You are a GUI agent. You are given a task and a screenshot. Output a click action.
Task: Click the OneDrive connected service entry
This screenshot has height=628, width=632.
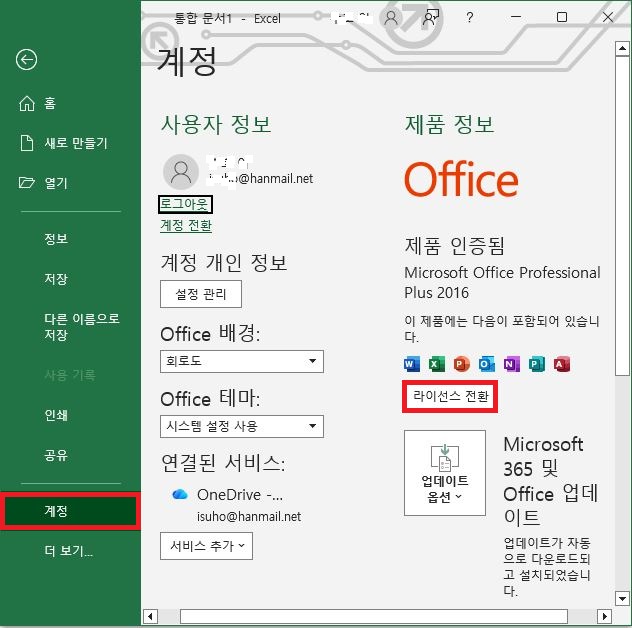[236, 504]
